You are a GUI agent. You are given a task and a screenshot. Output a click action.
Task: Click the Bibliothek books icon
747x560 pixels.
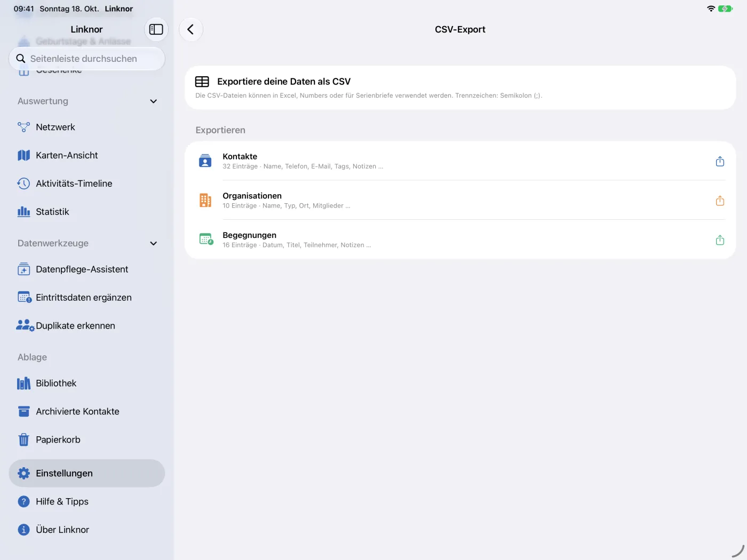tap(23, 383)
